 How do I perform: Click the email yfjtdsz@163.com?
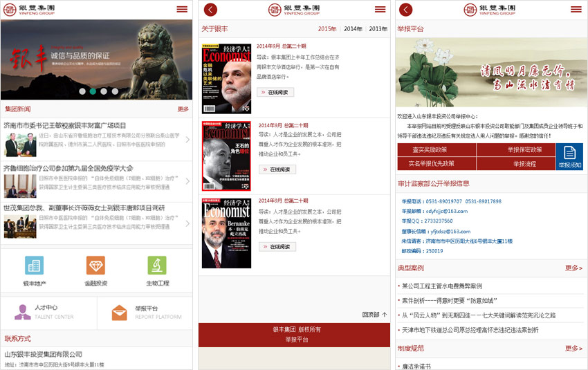450,231
